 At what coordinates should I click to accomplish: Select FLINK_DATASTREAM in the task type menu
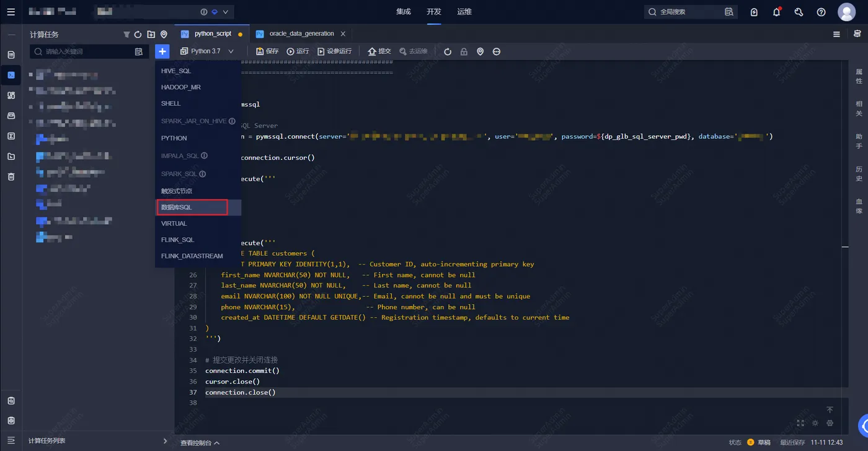[198, 256]
